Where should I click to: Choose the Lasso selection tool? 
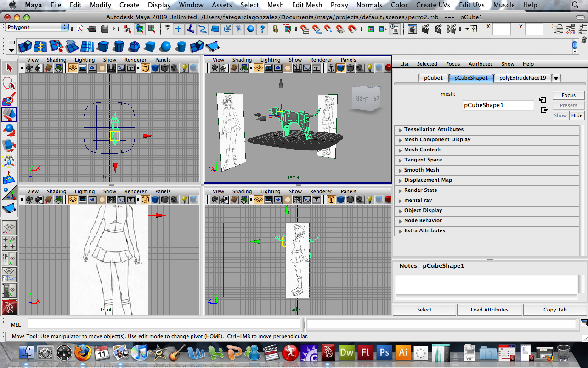(9, 83)
